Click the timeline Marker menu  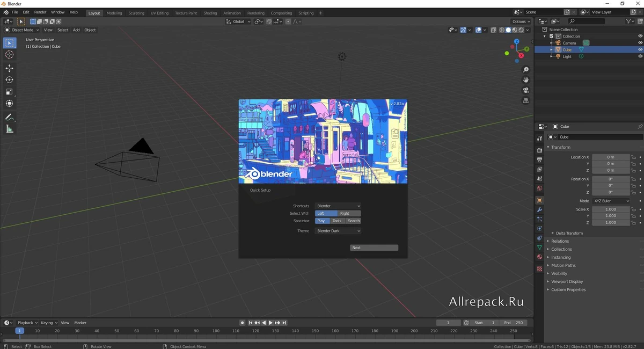[80, 323]
